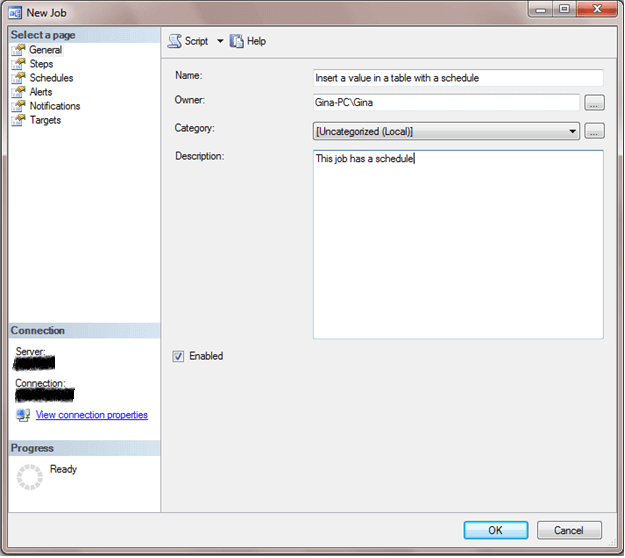Open View connection properties link
This screenshot has height=558, width=625.
(x=92, y=415)
